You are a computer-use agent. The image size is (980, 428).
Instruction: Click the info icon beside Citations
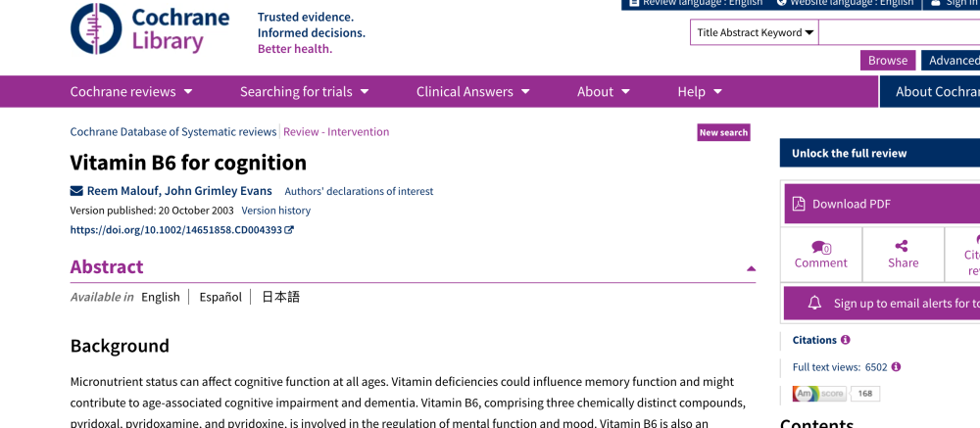(845, 340)
